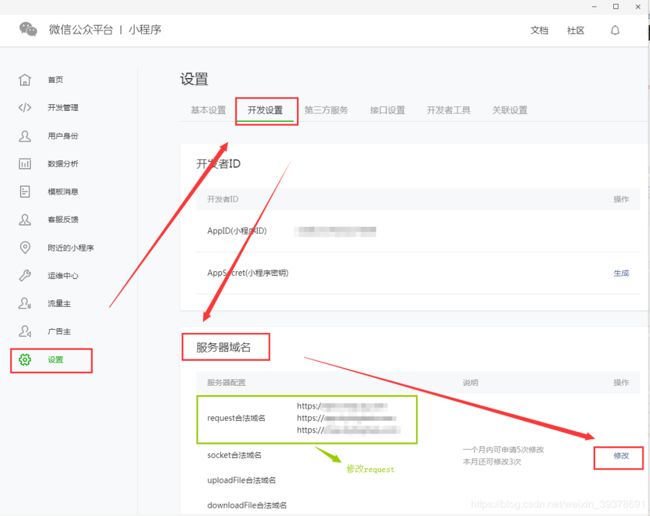Click the first https request domain

click(342, 406)
